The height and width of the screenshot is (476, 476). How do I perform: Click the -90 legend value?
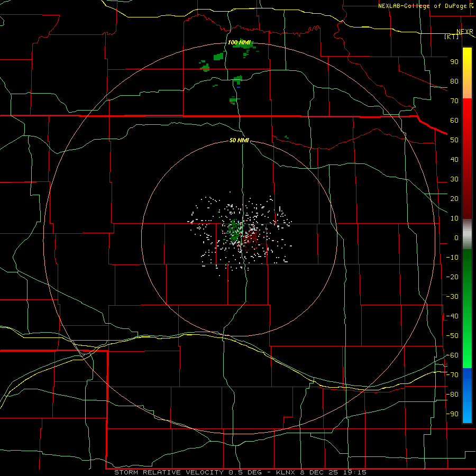(452, 414)
